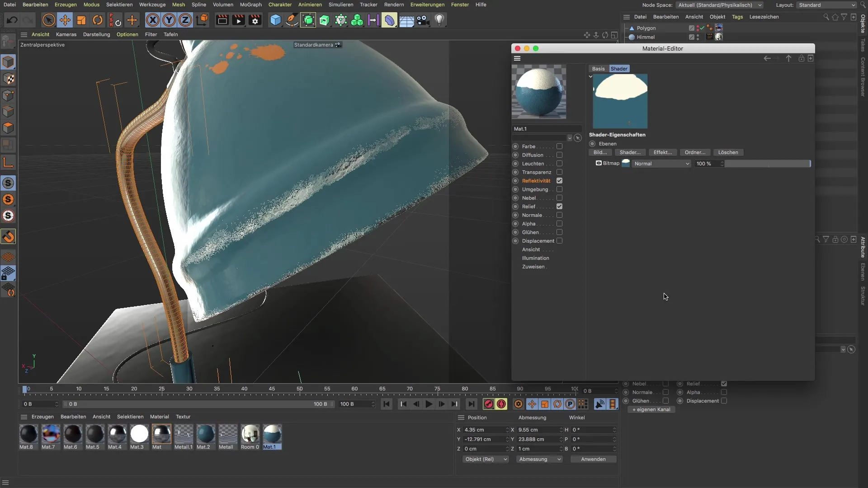Open the Abmessung dropdown in coordinates
868x488 pixels.
click(539, 459)
